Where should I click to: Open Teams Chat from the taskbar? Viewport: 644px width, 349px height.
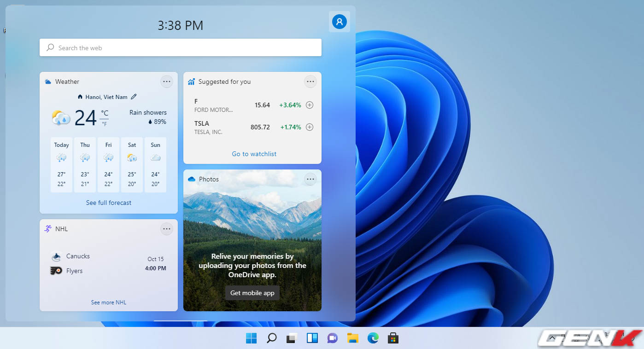(332, 338)
